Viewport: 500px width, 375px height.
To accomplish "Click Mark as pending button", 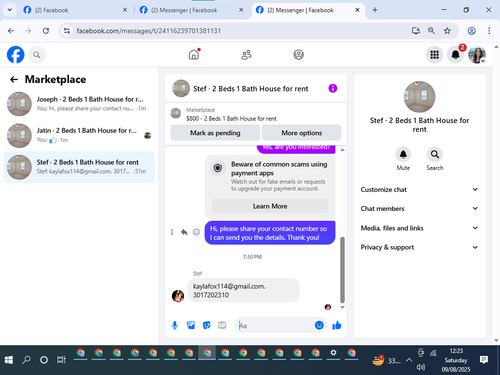I will pyautogui.click(x=215, y=133).
